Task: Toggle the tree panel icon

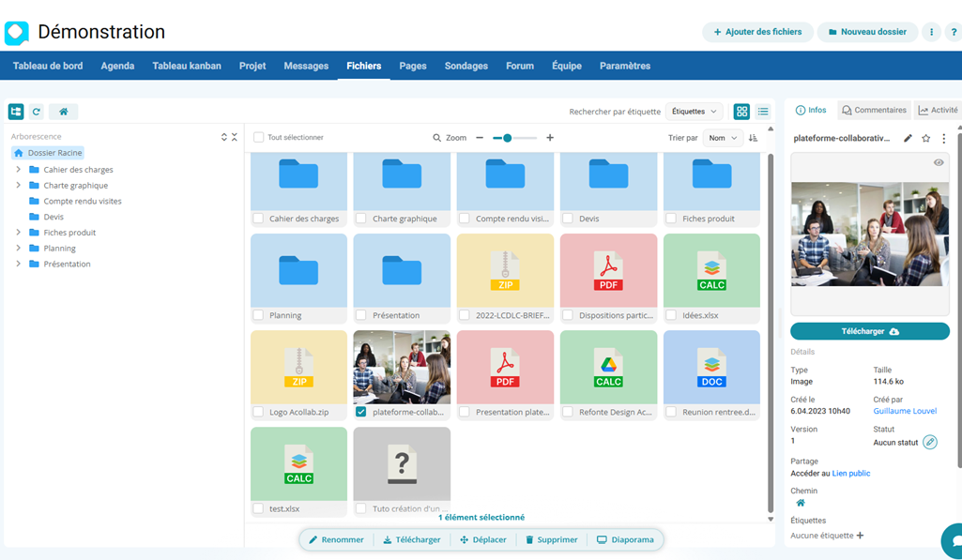Action: click(15, 111)
